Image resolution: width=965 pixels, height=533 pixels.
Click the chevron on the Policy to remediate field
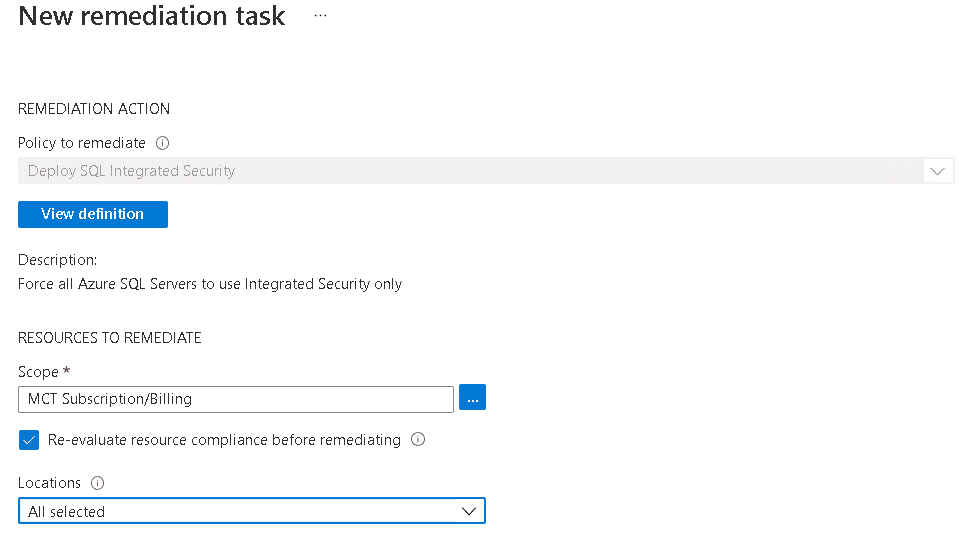[937, 171]
